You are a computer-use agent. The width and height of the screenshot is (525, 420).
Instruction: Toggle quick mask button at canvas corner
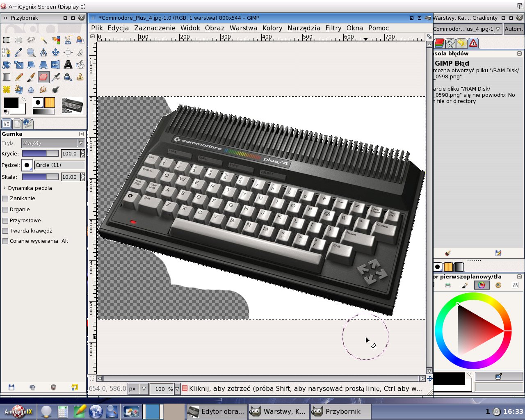point(92,379)
